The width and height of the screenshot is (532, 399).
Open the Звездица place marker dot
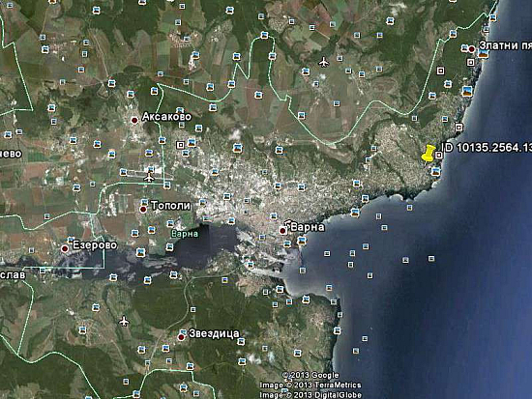coord(181,337)
